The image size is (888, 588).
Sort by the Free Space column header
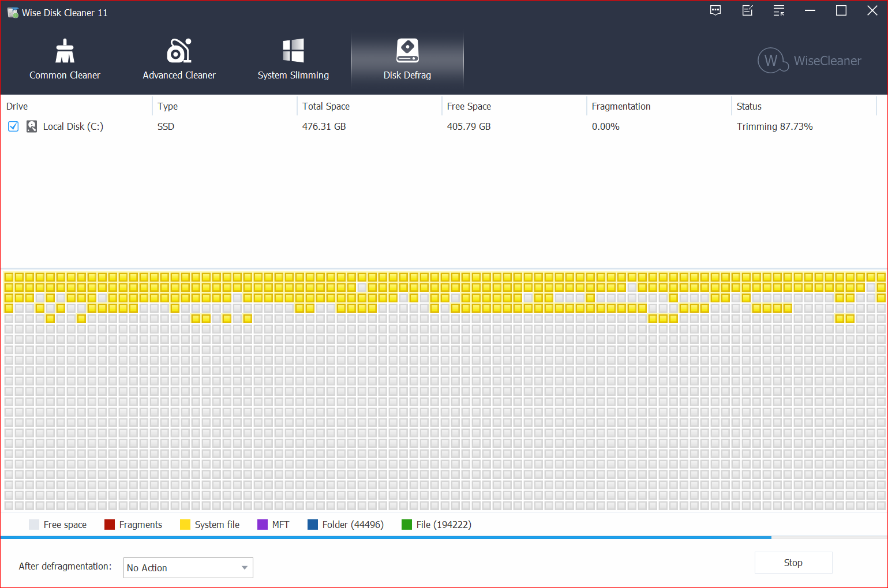(469, 106)
